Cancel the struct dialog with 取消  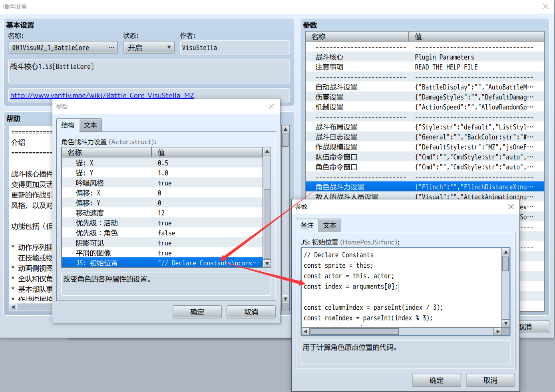(x=251, y=312)
